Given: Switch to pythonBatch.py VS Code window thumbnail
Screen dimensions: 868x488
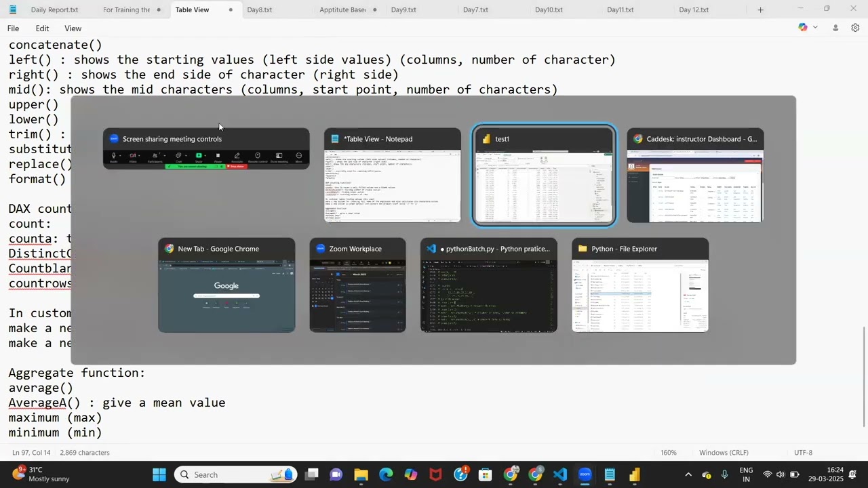Looking at the screenshot, I should (489, 285).
